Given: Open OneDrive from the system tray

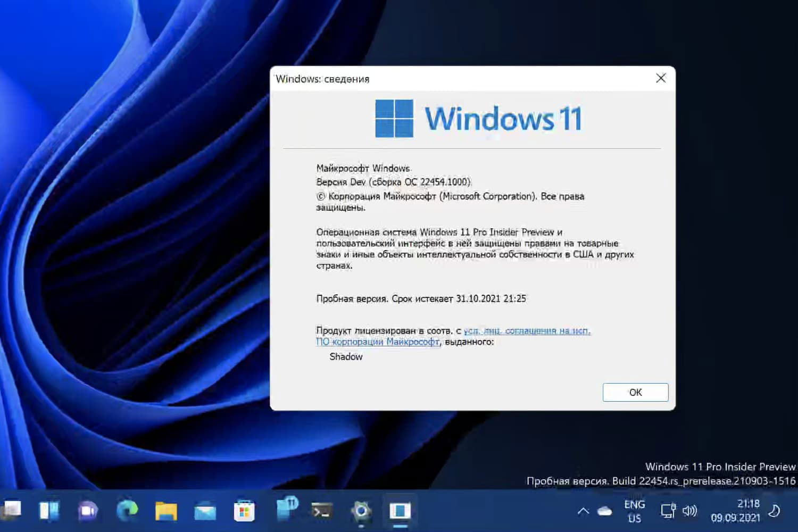Looking at the screenshot, I should [x=604, y=511].
